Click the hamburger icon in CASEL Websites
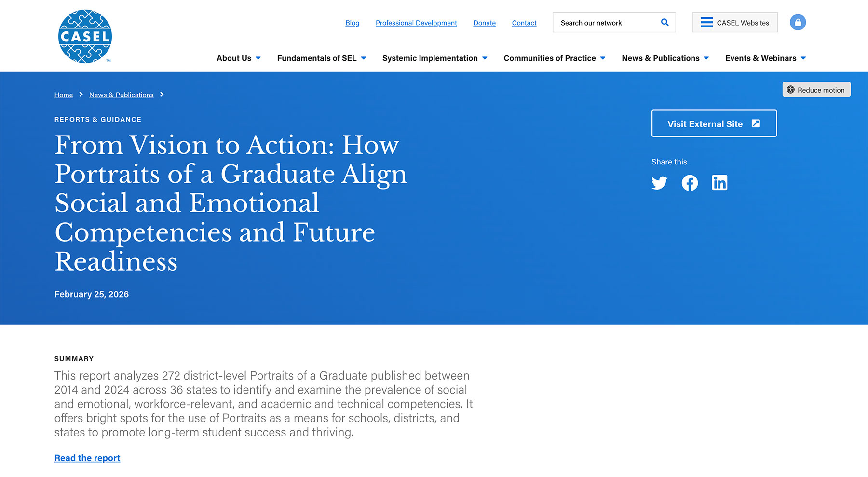Screen dimensions: 868x477 point(706,22)
